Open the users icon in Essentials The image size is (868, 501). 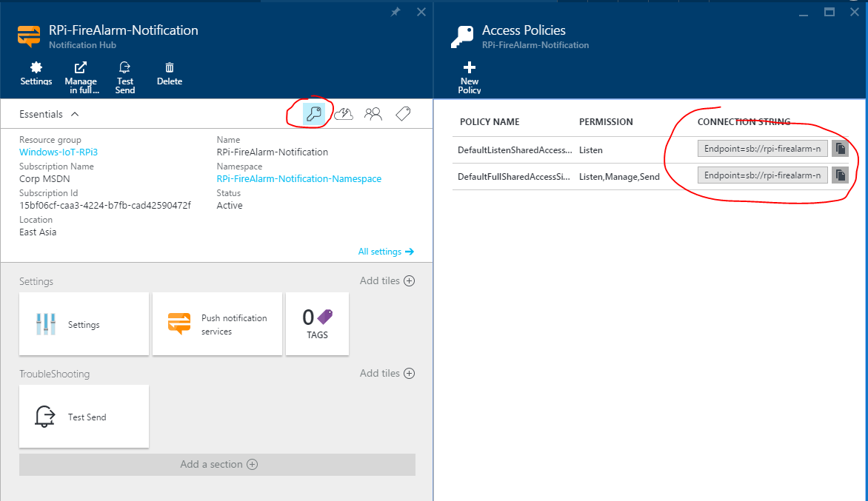click(373, 114)
